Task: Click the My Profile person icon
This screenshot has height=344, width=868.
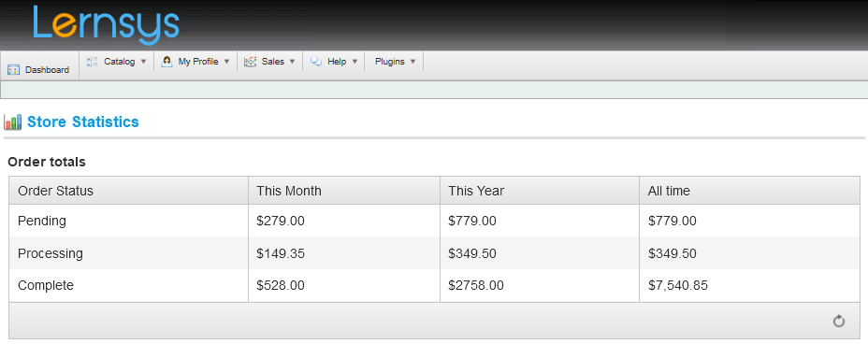Action: click(x=166, y=62)
